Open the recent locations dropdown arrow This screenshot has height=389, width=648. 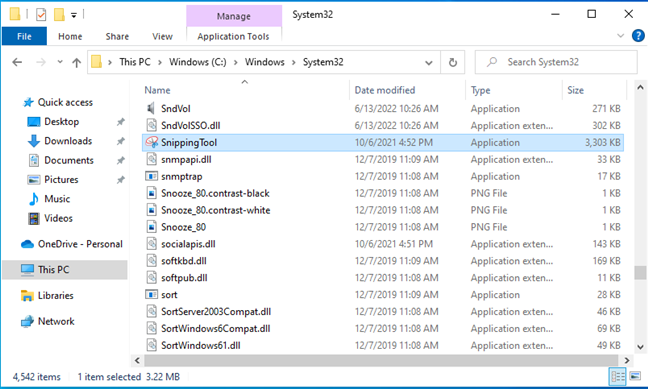(x=60, y=62)
